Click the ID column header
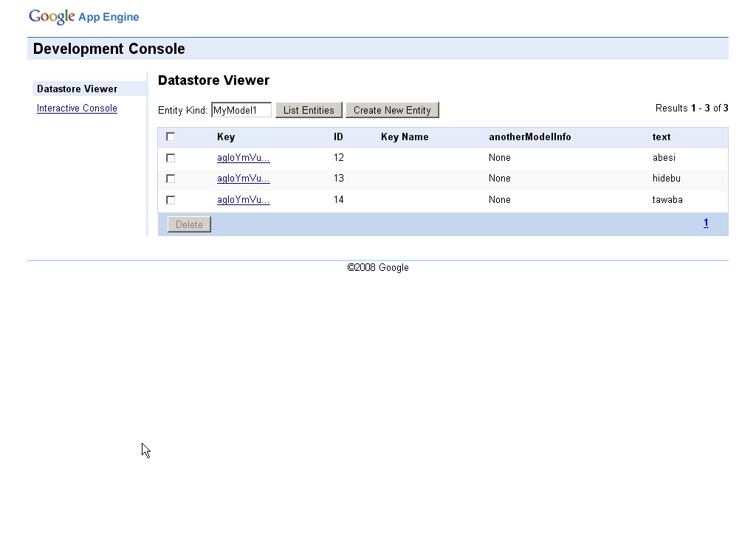Viewport: 756px width, 549px height. pos(338,137)
